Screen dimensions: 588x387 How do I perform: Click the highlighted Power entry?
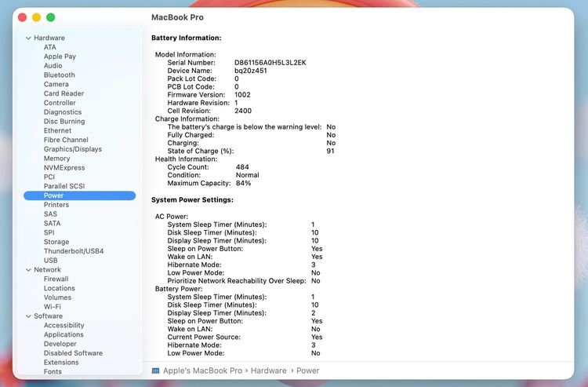(x=79, y=195)
